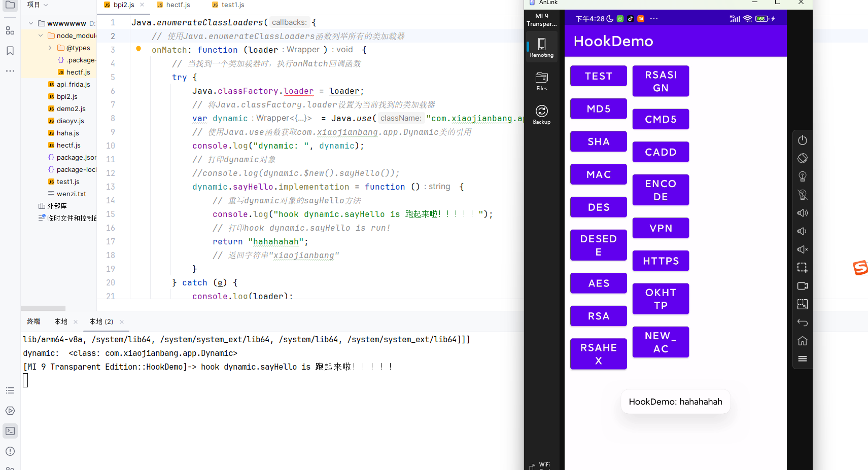Open the Problems warning icon in sidebar
The width and height of the screenshot is (868, 470).
click(x=10, y=451)
